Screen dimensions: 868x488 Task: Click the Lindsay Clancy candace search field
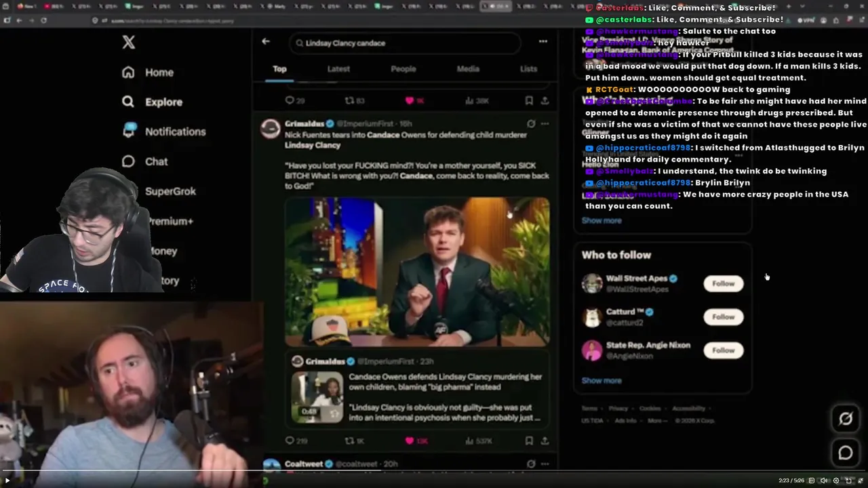pos(406,43)
